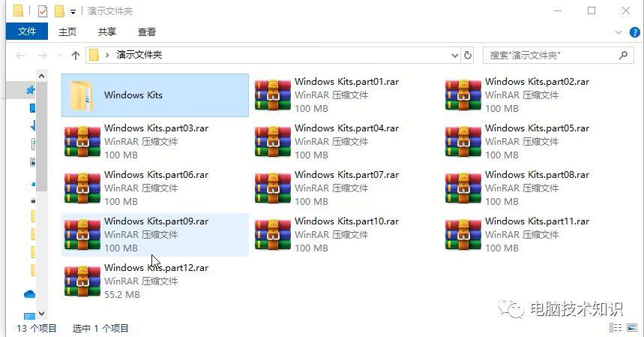
Task: Select Windows Kits.part07.rar WinRAR icon
Action: click(273, 188)
